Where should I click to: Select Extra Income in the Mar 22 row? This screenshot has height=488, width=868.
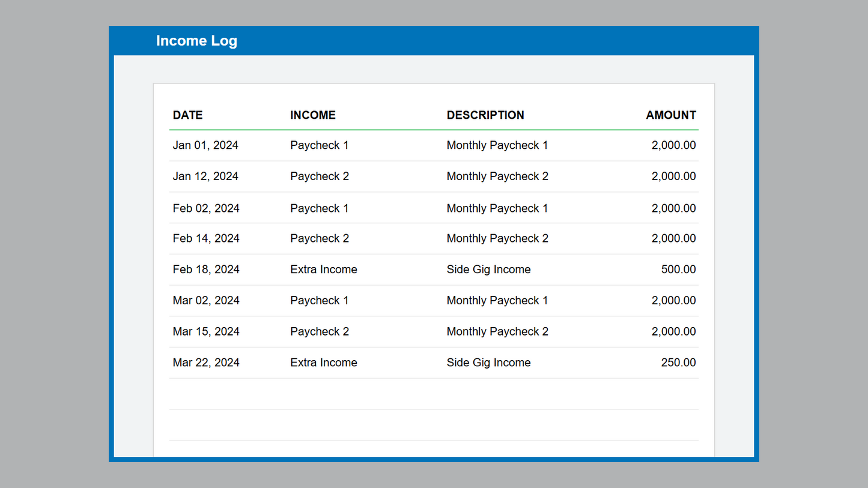324,363
